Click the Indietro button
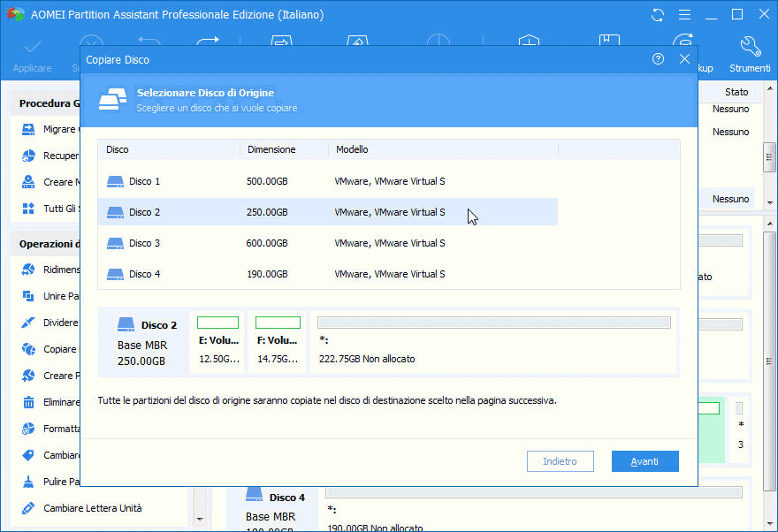The image size is (778, 532). (x=561, y=461)
